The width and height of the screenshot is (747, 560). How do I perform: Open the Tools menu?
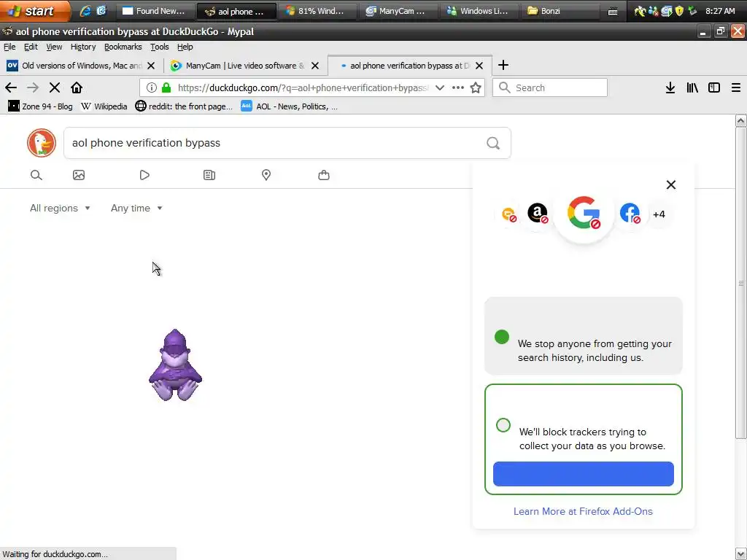pyautogui.click(x=159, y=47)
